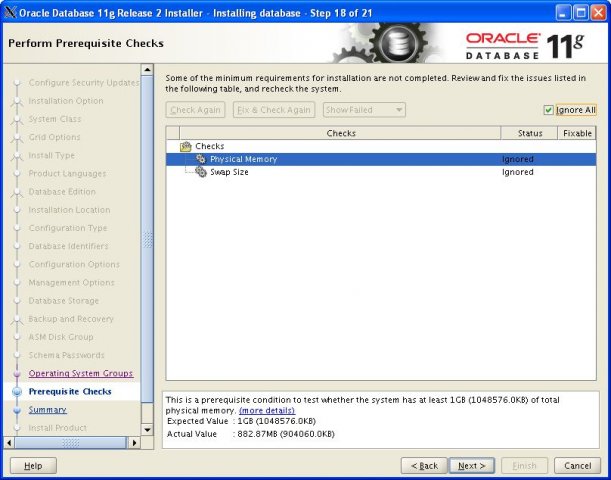The width and height of the screenshot is (611, 480).
Task: Click the Checks folder icon
Action: [x=186, y=146]
